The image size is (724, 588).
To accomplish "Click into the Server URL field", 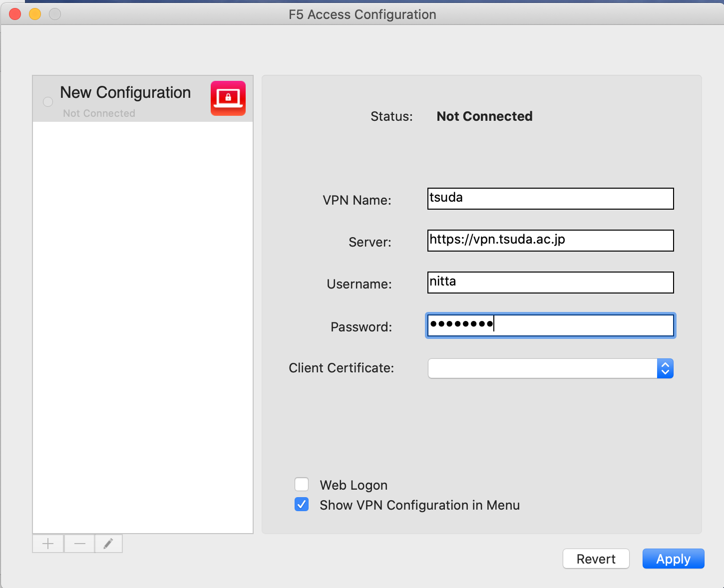I will (550, 241).
